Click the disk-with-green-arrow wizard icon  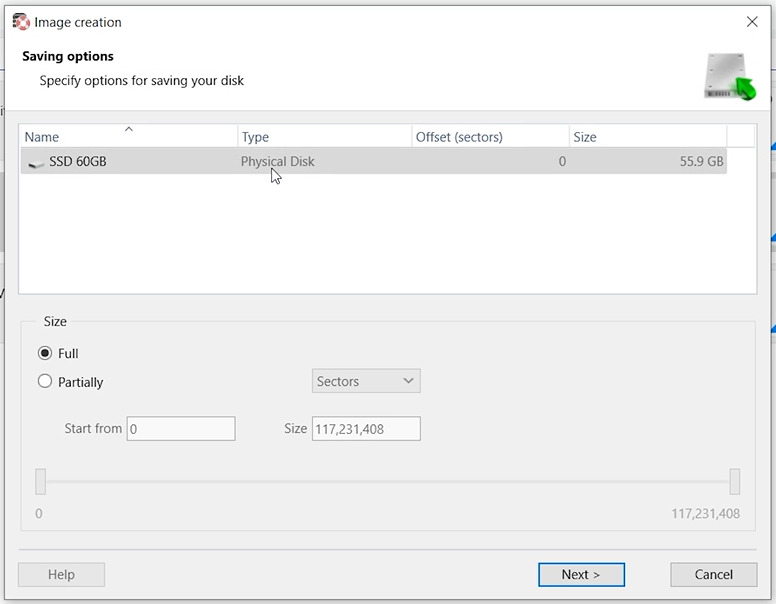pos(730,76)
